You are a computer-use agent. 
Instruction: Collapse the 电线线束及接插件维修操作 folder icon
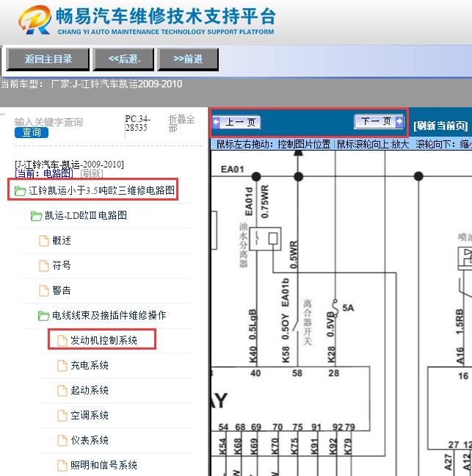pos(43,316)
